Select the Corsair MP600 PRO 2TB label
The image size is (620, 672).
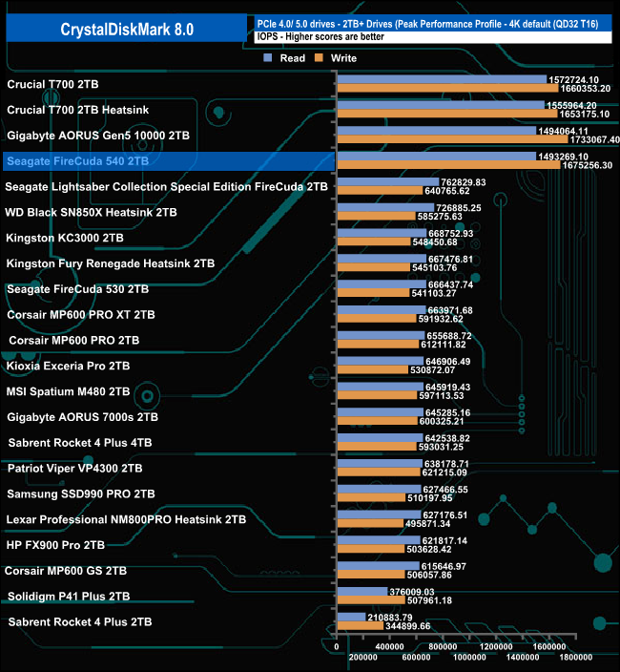coord(74,340)
